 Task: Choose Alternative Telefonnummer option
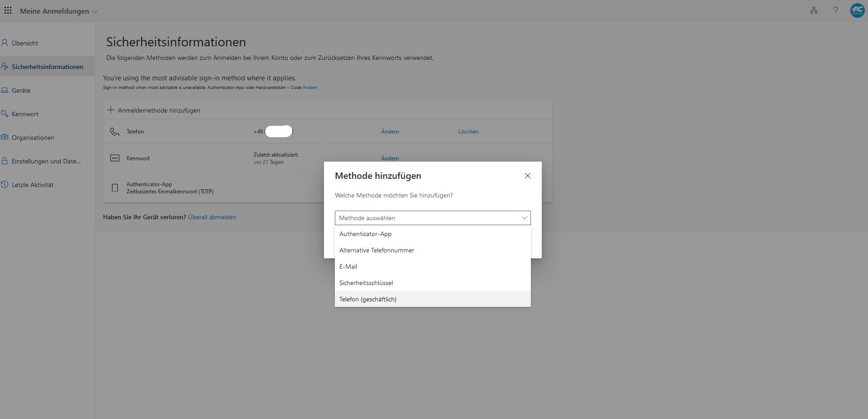pos(377,251)
